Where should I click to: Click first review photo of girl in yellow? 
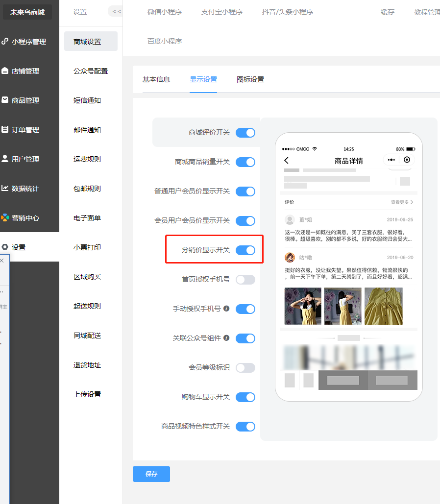click(x=303, y=306)
